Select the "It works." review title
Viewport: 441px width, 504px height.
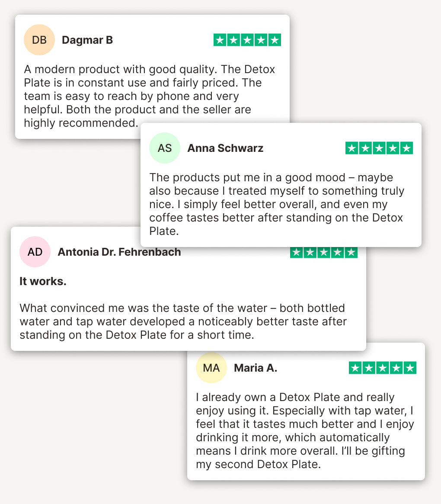coord(43,282)
